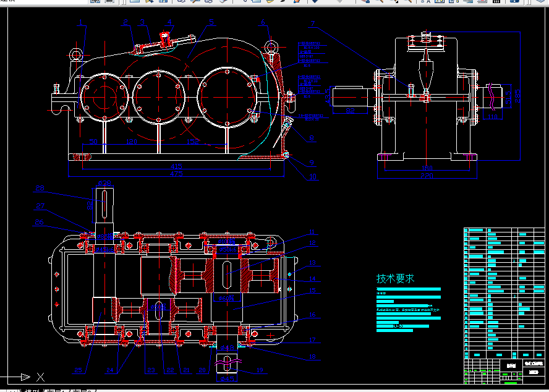Select part callout number 27

point(40,206)
